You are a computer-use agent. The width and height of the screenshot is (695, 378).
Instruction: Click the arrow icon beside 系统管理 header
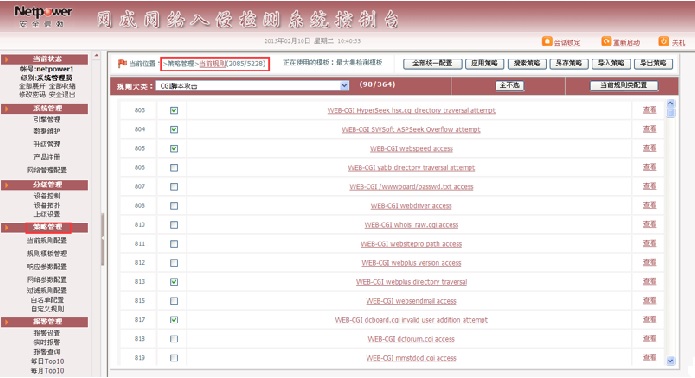tap(6, 109)
